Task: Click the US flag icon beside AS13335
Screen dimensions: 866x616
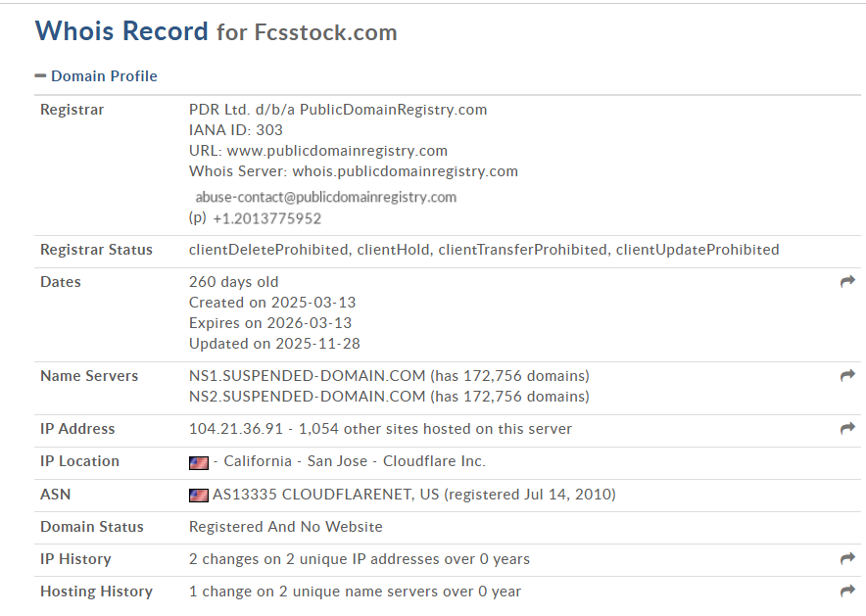Action: coord(199,495)
